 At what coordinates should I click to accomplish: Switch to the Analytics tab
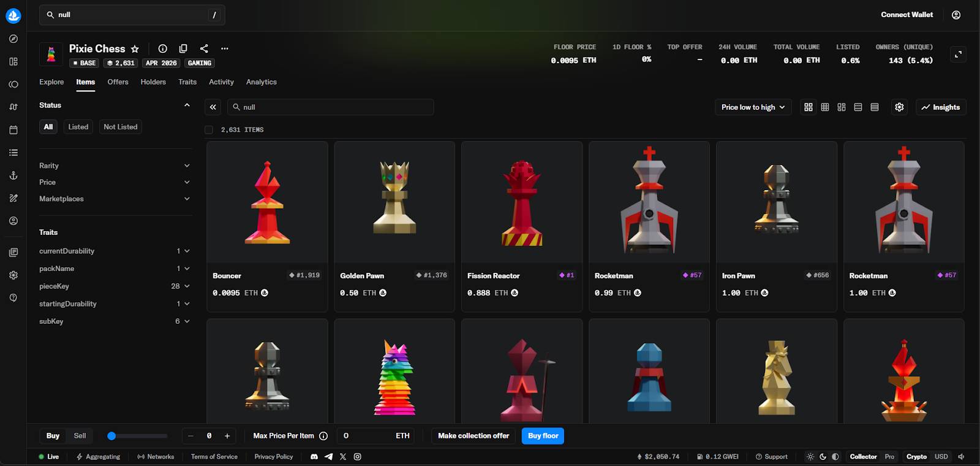tap(262, 82)
